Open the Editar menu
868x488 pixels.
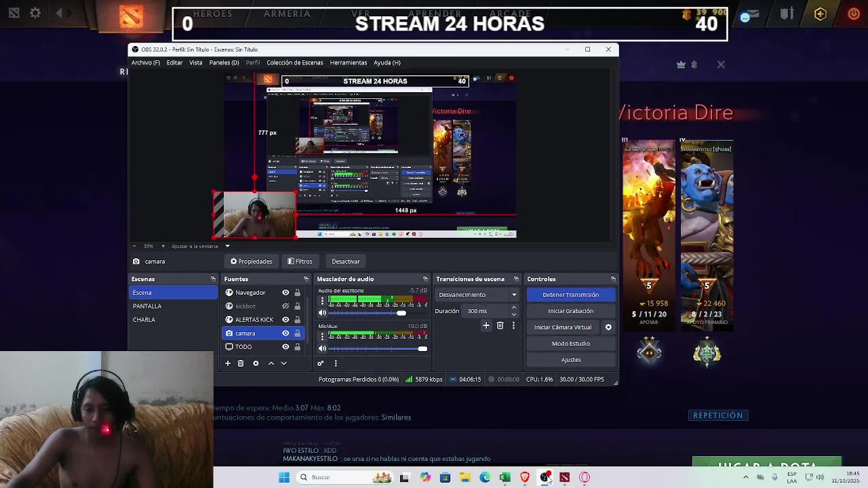click(174, 62)
